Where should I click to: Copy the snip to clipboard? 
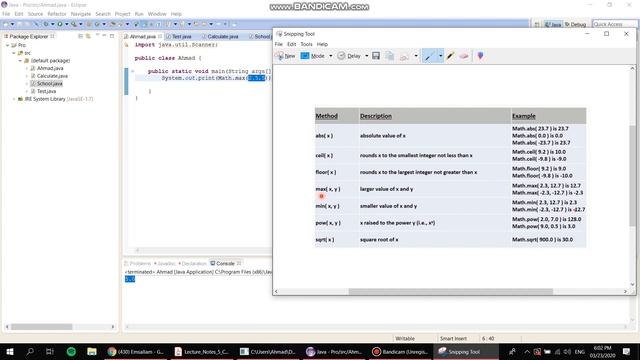point(390,56)
